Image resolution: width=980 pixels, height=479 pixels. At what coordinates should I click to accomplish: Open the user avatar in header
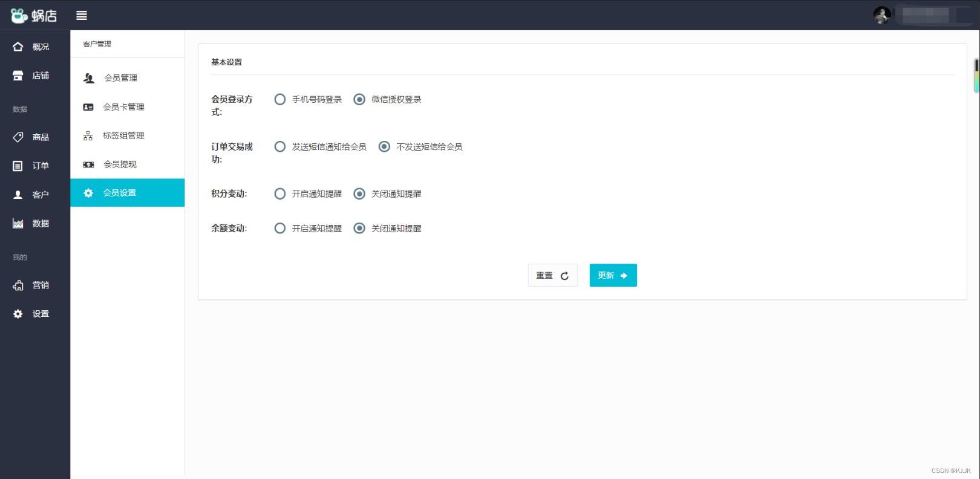(882, 15)
